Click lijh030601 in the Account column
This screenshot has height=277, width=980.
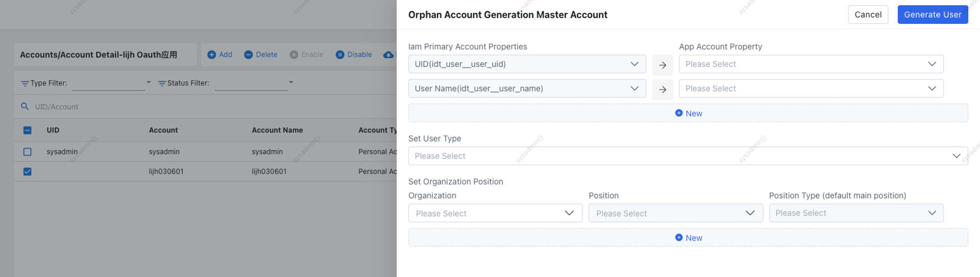[x=166, y=171]
